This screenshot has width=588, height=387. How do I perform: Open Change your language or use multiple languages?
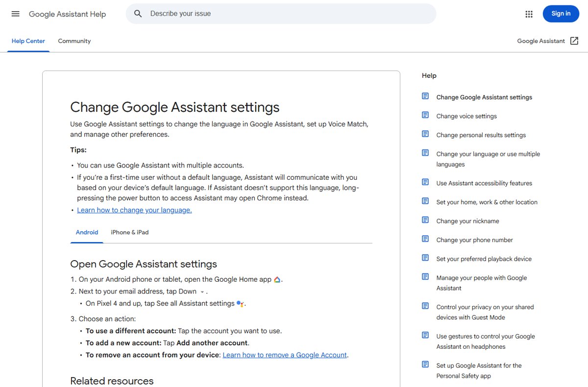click(488, 159)
